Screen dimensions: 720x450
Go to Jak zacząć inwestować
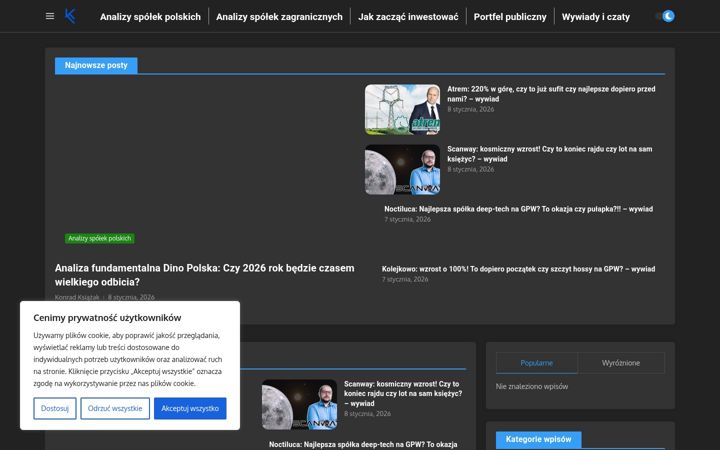(408, 17)
